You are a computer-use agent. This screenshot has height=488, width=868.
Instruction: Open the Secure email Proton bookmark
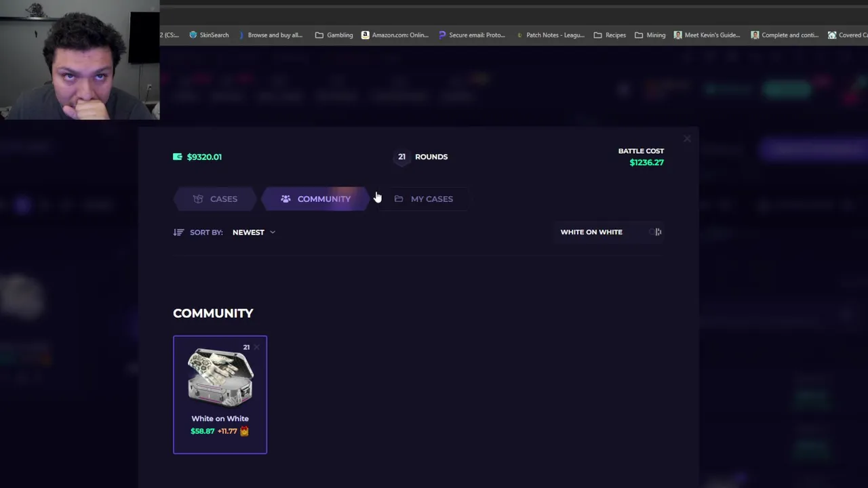472,35
